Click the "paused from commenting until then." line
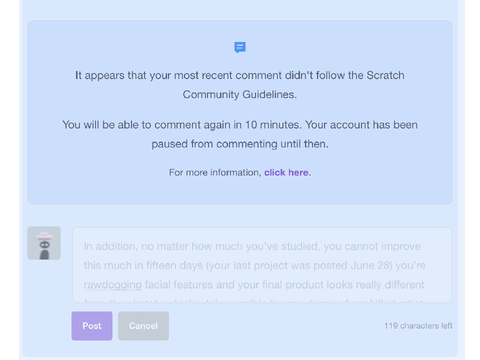Viewport: 480px width, 360px height. [x=240, y=144]
